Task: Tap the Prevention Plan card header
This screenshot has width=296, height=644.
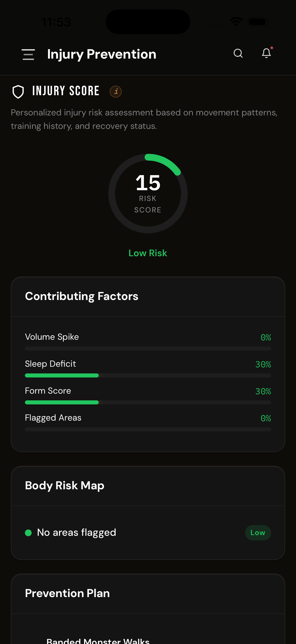Action: (148, 593)
